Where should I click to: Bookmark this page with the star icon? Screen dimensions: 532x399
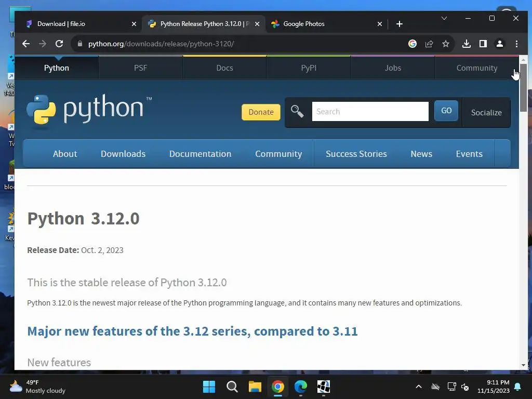pos(446,44)
